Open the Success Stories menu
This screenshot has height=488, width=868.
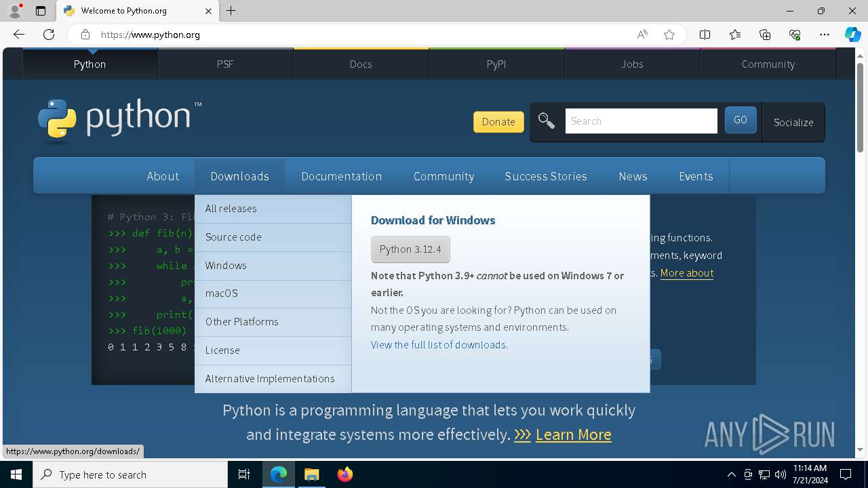[546, 176]
